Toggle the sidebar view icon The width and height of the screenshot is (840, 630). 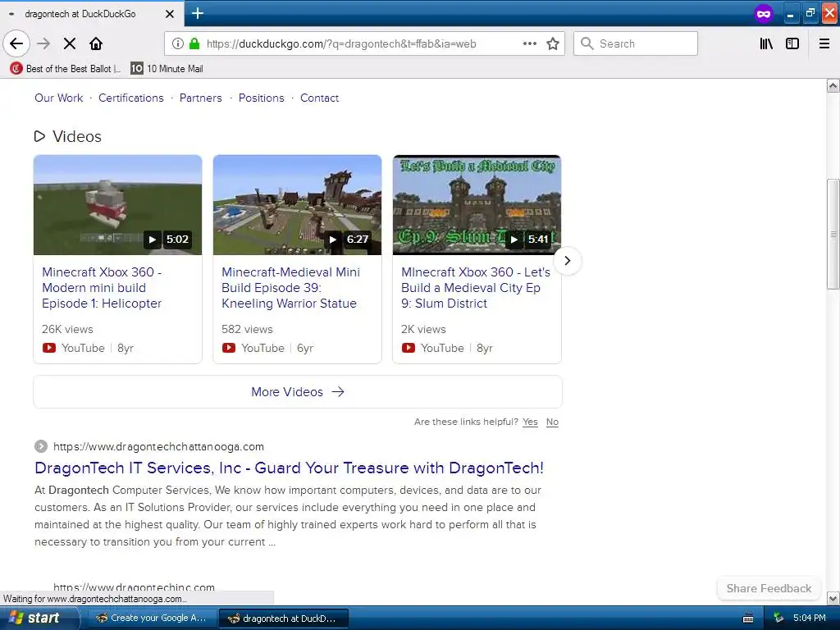pos(792,43)
